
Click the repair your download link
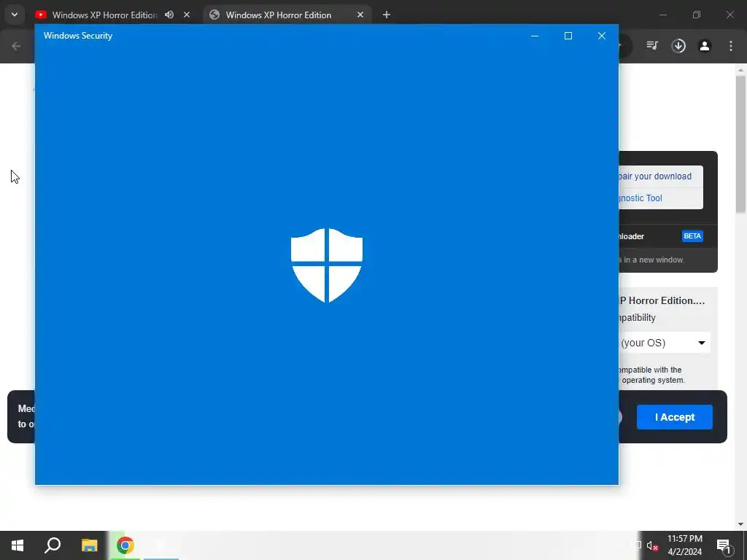tap(655, 176)
